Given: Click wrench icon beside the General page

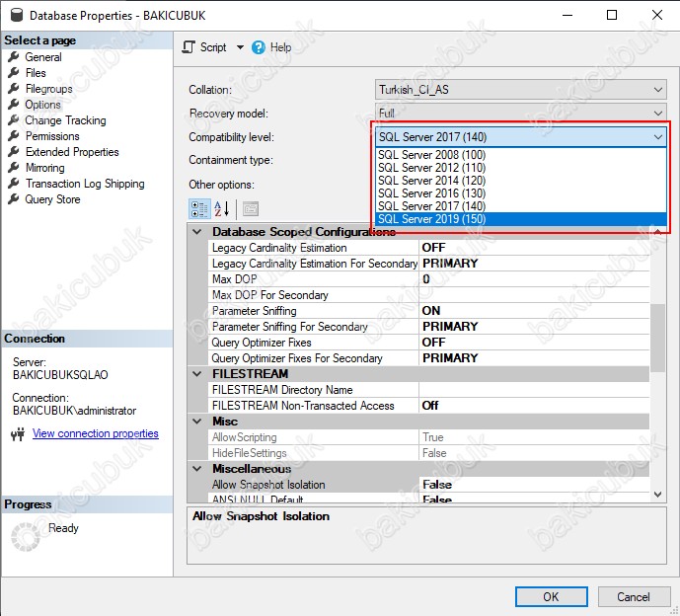Looking at the screenshot, I should click(x=14, y=57).
